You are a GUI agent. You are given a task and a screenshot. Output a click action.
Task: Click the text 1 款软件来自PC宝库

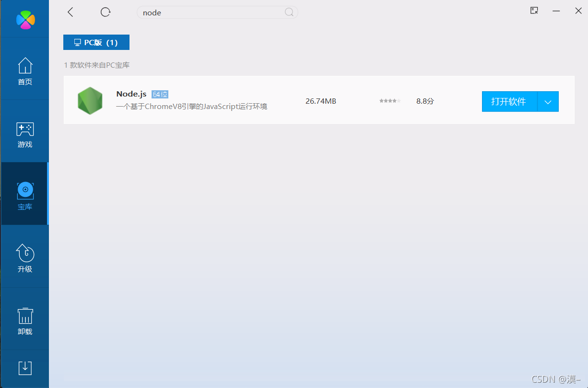point(97,65)
